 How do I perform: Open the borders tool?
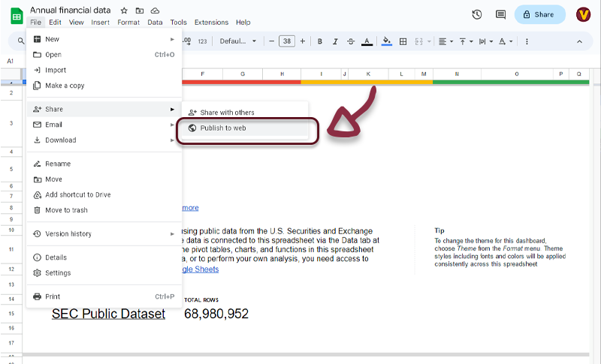[x=403, y=41]
